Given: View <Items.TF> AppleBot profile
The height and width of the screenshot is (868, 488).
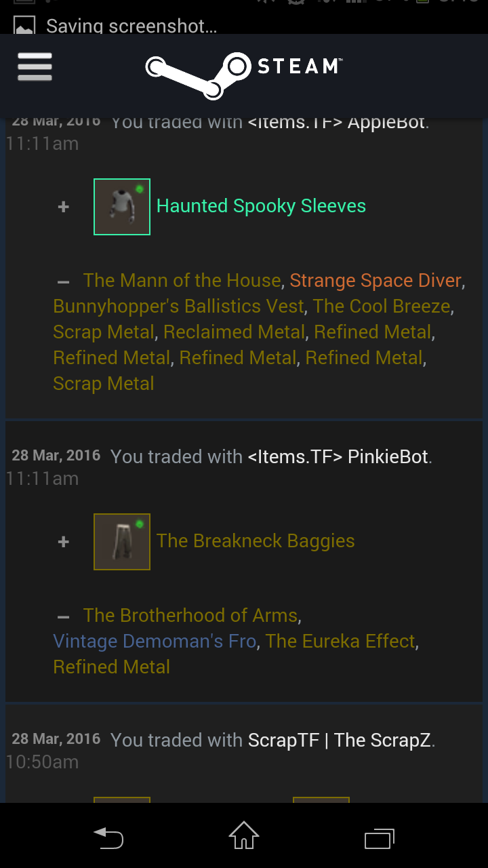Looking at the screenshot, I should pos(337,123).
